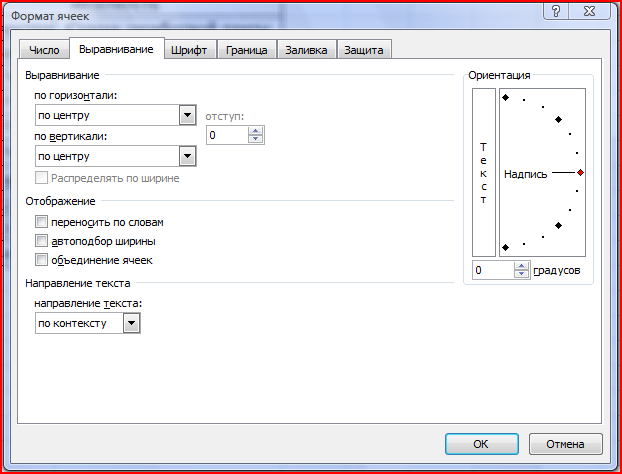Open the Заливка tab

pyautogui.click(x=306, y=50)
